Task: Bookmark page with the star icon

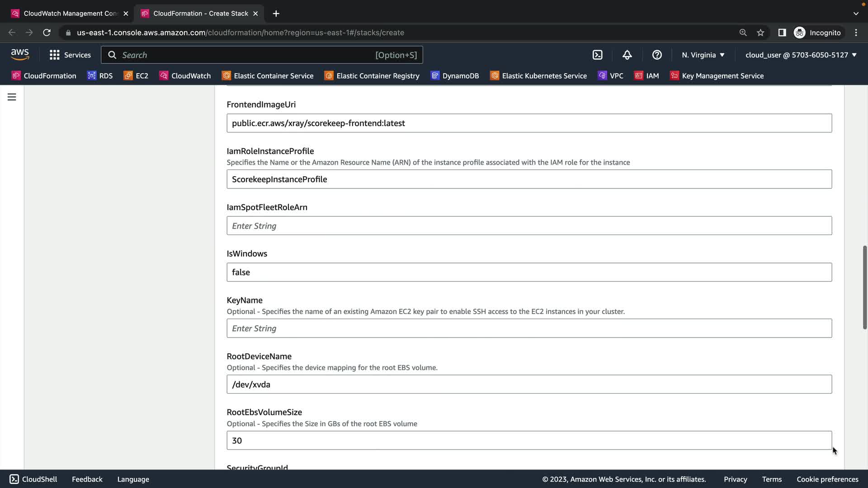Action: [x=760, y=33]
